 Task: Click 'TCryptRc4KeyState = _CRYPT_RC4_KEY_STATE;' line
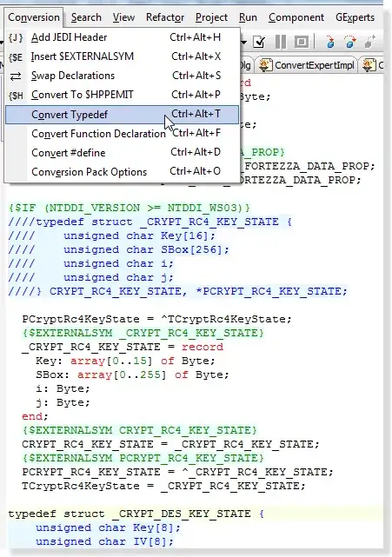163,486
